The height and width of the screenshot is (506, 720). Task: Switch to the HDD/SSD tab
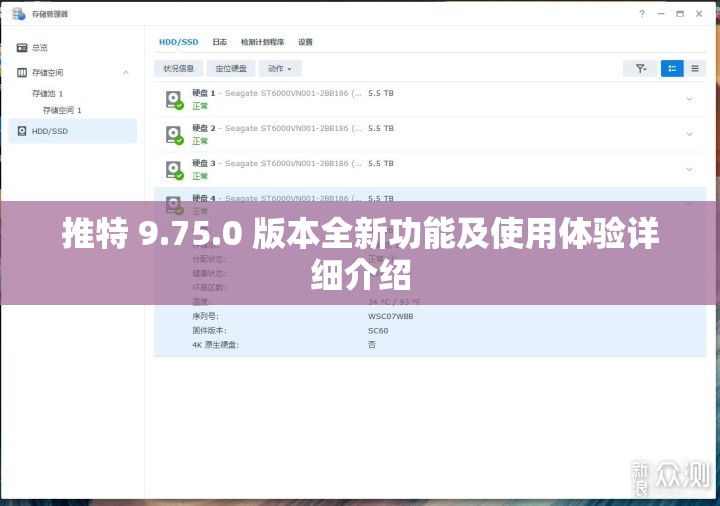tap(179, 42)
